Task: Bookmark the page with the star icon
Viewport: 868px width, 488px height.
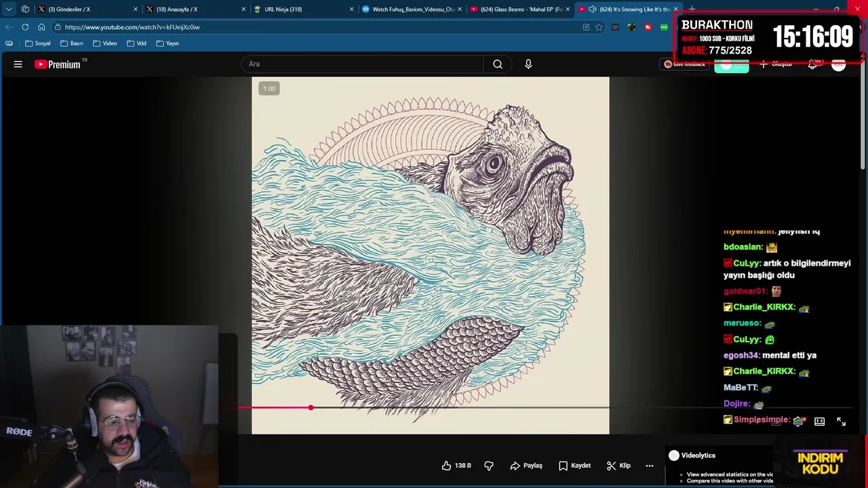Action: click(x=599, y=27)
